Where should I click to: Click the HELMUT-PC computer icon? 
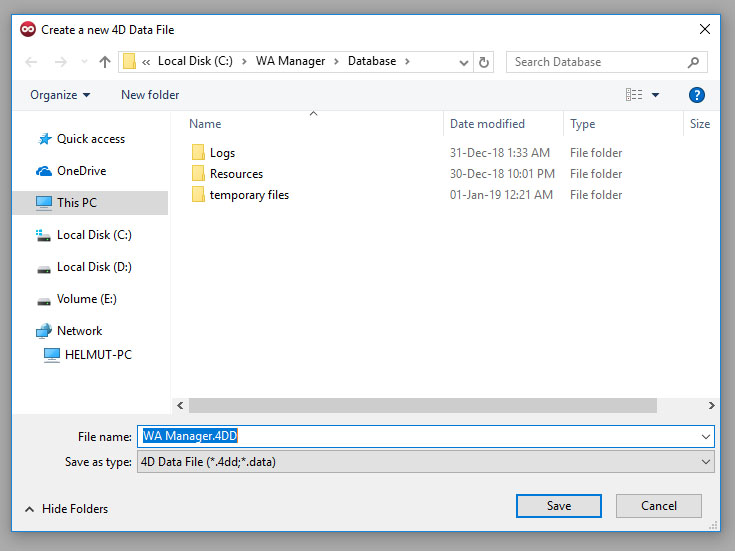pos(52,355)
